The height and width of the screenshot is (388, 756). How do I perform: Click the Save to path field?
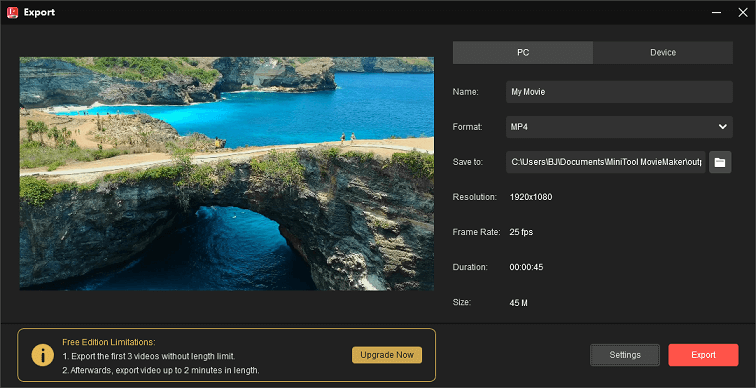606,162
